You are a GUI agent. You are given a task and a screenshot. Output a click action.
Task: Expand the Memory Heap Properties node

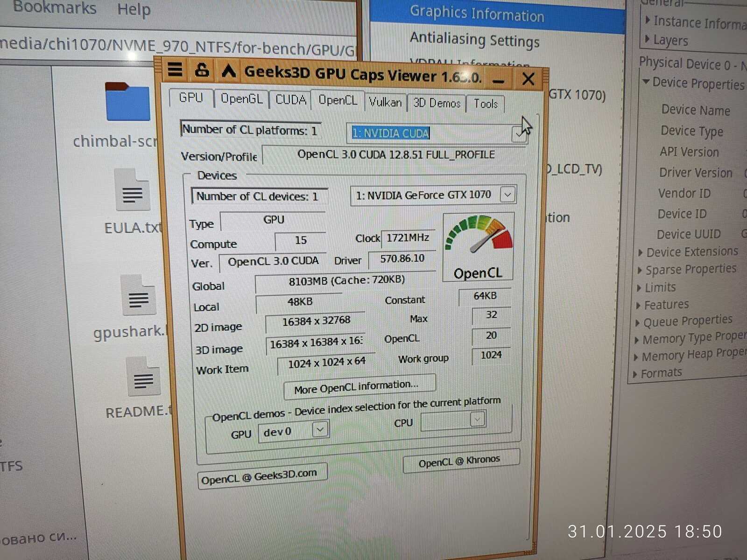coord(635,357)
